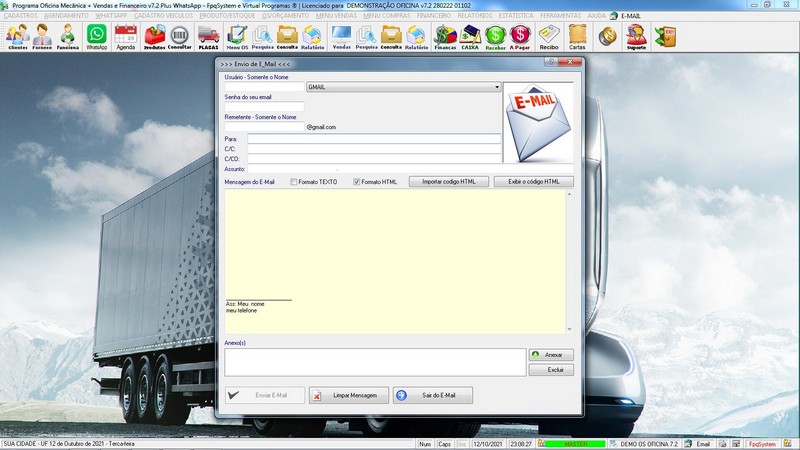The width and height of the screenshot is (800, 450).
Task: Click the Sair do E-Mail button
Action: pos(433,395)
